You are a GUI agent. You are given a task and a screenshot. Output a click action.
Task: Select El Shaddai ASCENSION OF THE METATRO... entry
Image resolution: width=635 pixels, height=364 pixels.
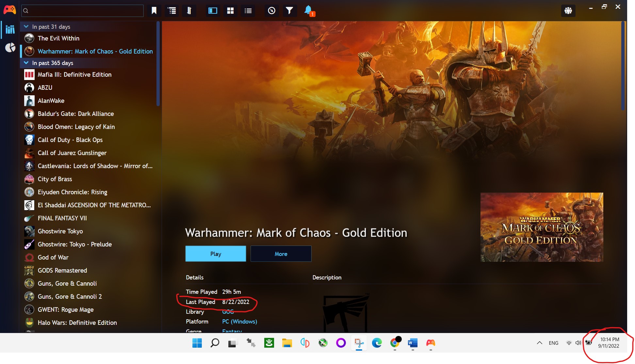pyautogui.click(x=88, y=205)
